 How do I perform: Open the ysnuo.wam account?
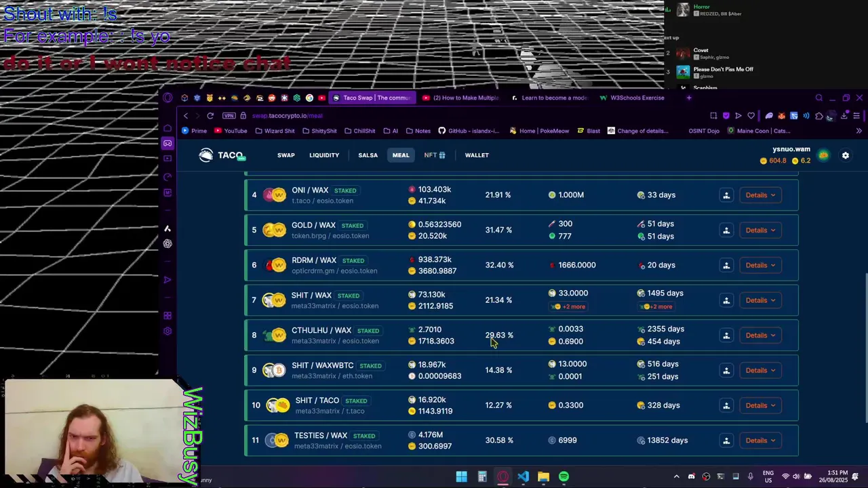click(x=791, y=149)
